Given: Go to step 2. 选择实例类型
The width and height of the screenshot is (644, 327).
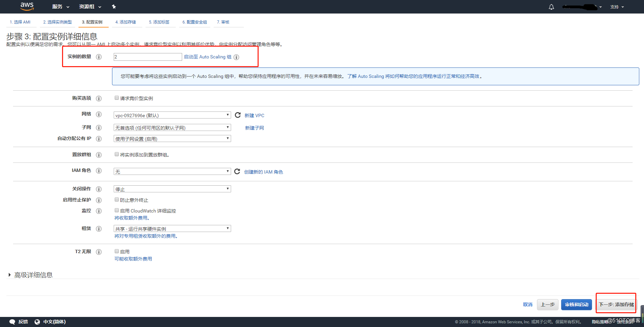Looking at the screenshot, I should (x=57, y=22).
